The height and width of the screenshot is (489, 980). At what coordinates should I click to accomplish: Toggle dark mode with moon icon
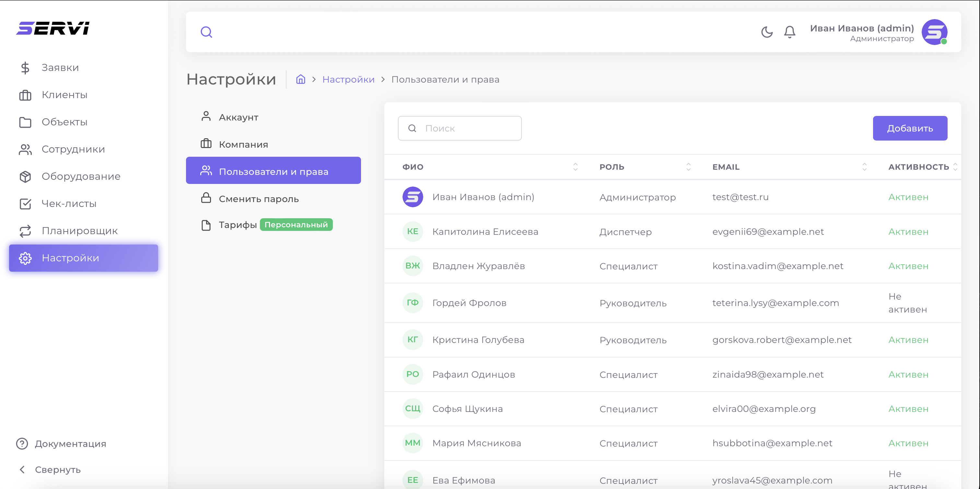(766, 32)
